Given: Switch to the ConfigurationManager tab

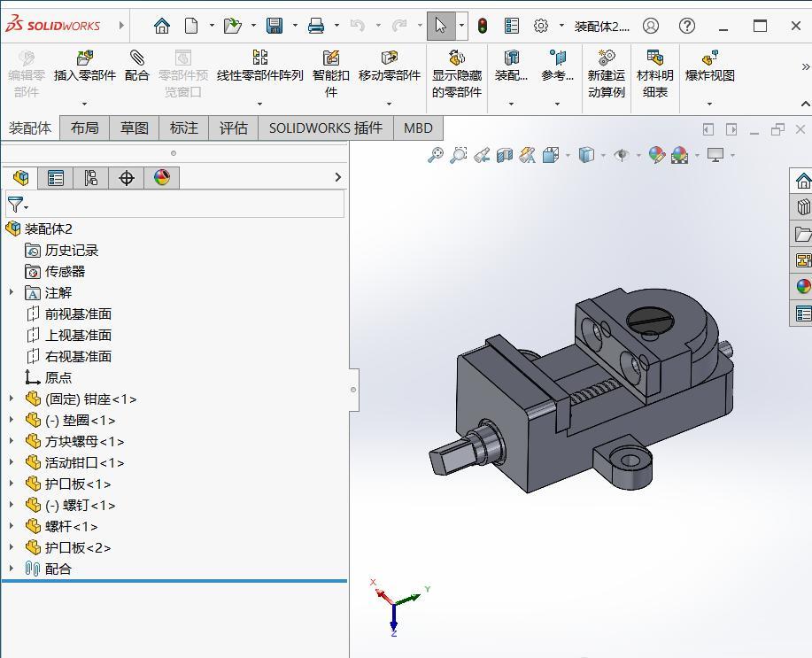Looking at the screenshot, I should pos(90,177).
